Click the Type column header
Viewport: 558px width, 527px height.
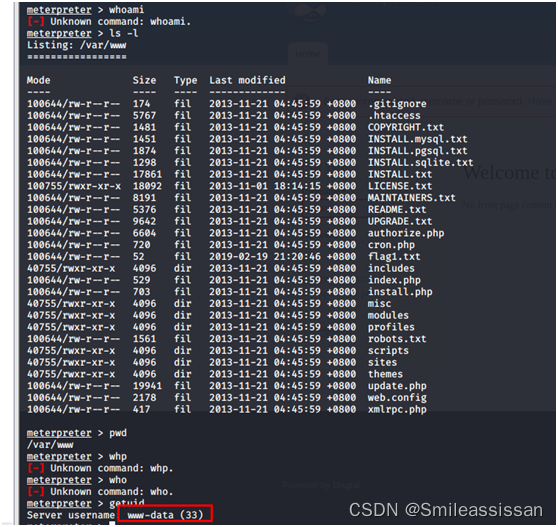coord(185,80)
